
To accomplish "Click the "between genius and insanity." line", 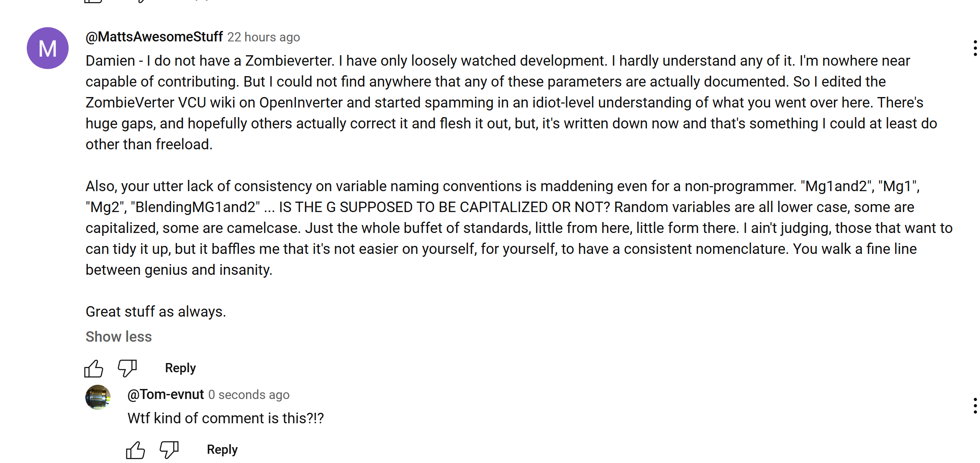I will click(x=179, y=270).
